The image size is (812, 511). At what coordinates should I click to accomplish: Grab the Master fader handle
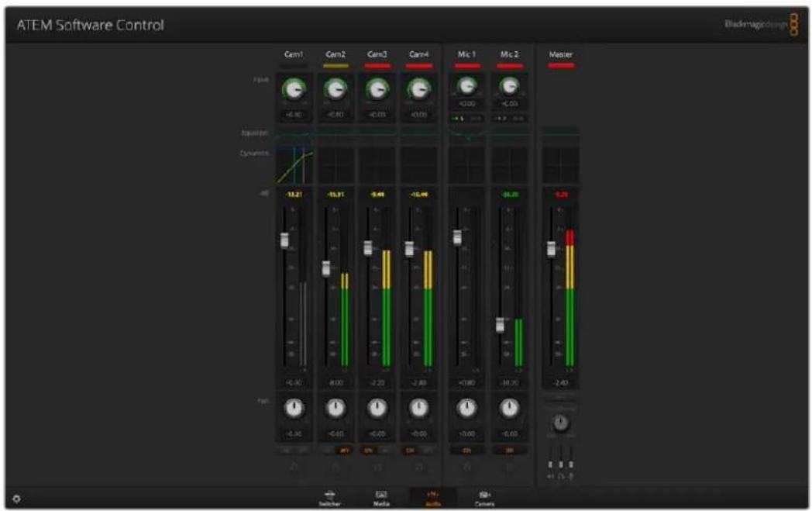[551, 249]
